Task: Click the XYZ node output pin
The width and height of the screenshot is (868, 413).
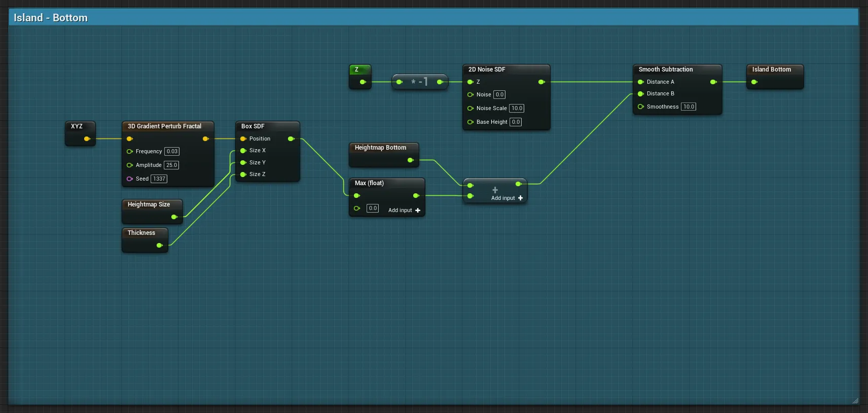Action: (x=87, y=139)
